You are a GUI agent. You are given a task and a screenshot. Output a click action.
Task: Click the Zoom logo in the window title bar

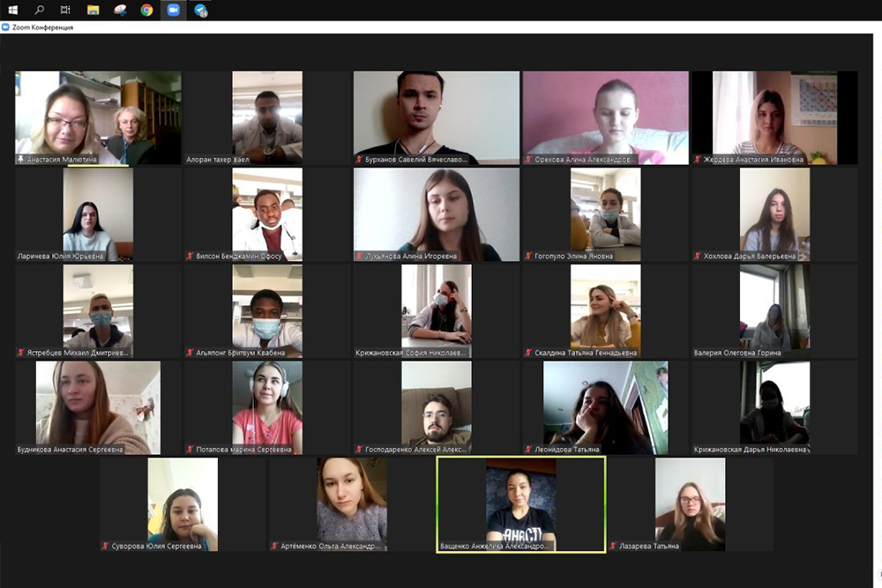(x=5, y=27)
